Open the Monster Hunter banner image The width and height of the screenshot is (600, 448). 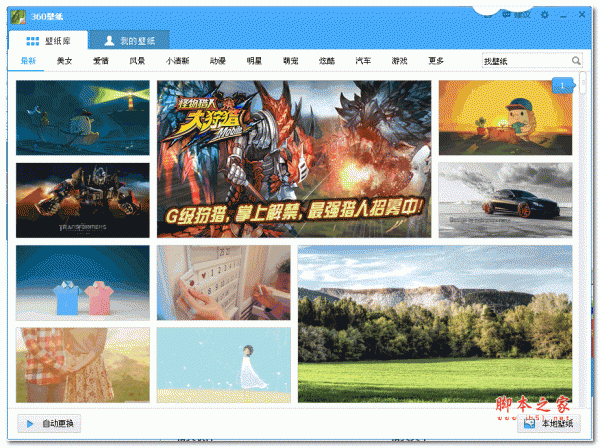294,159
